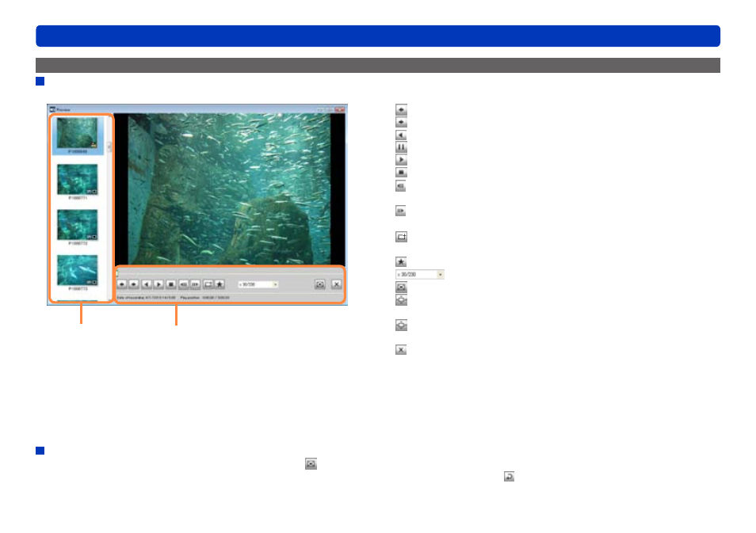Go to previous clip in Preview toolbar
756x533 pixels.
click(x=122, y=284)
